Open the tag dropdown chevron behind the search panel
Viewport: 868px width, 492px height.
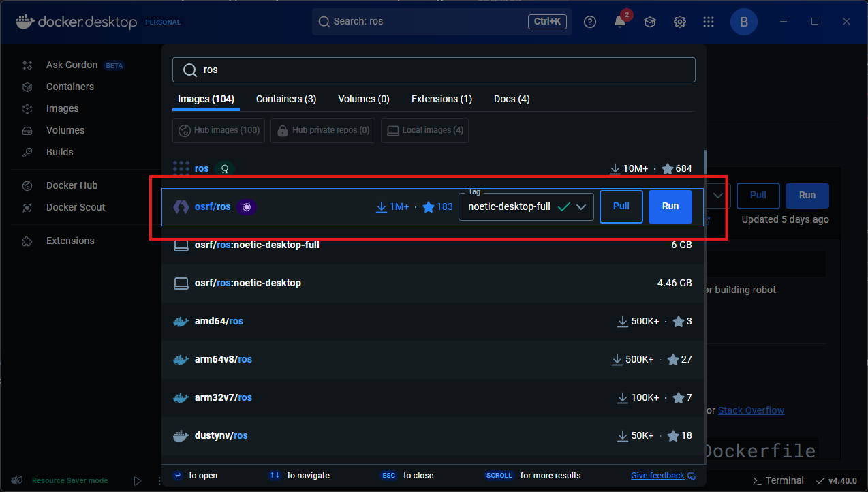[x=717, y=196]
